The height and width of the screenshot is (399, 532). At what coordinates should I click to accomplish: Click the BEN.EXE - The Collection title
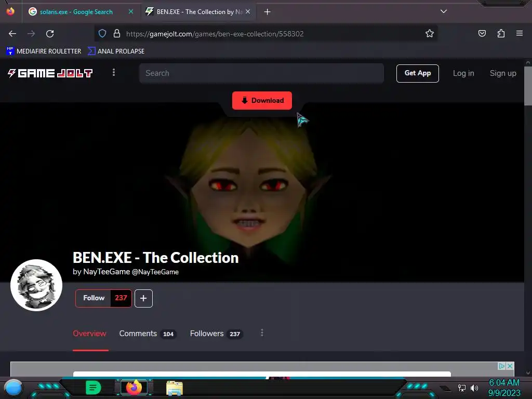[x=156, y=258]
